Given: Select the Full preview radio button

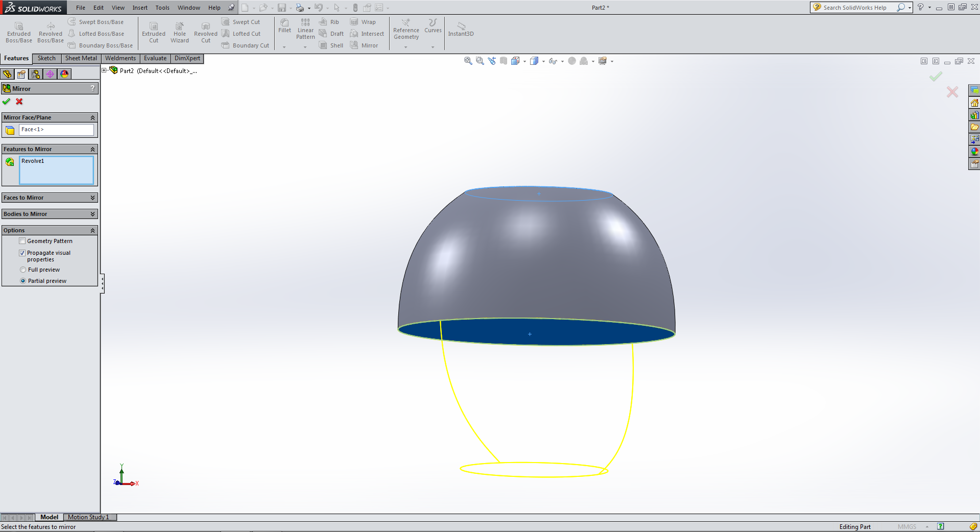Looking at the screenshot, I should [23, 270].
